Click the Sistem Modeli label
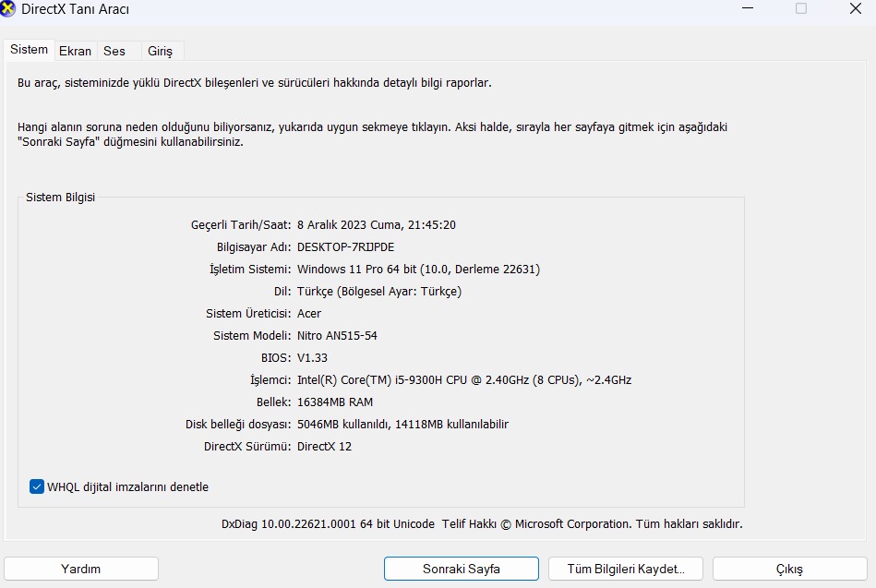Viewport: 876px width, 588px height. [252, 336]
